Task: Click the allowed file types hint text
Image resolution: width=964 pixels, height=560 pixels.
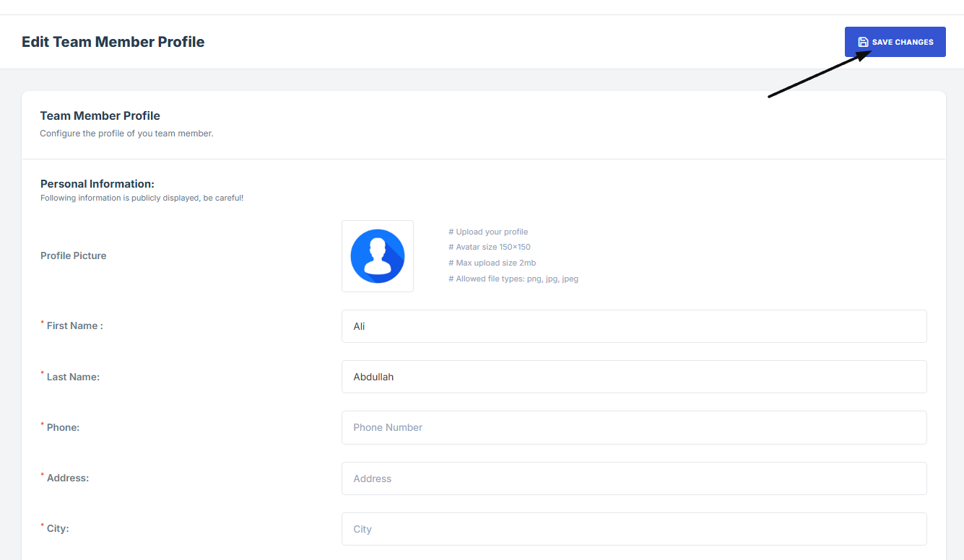Action: coord(513,279)
